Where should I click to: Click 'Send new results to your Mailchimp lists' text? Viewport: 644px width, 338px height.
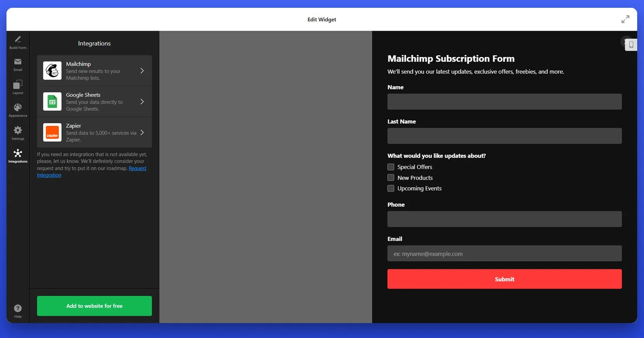[93, 74]
